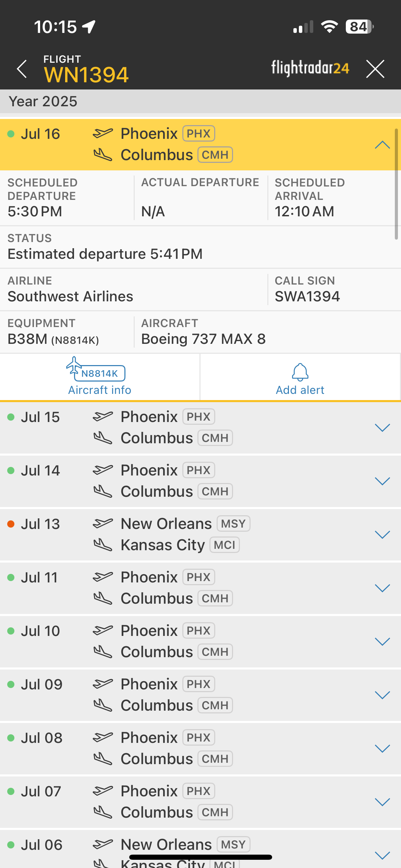Tap the Add alert bell icon
401x868 pixels.
click(x=300, y=373)
